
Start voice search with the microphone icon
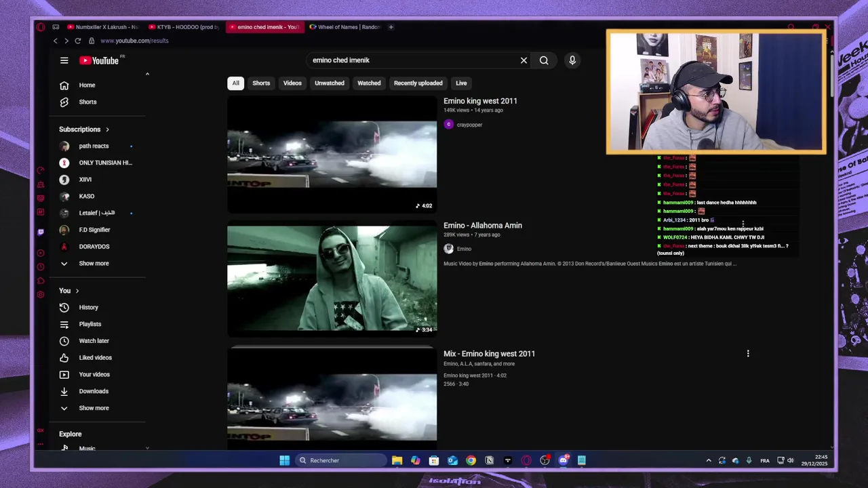[x=572, y=60]
